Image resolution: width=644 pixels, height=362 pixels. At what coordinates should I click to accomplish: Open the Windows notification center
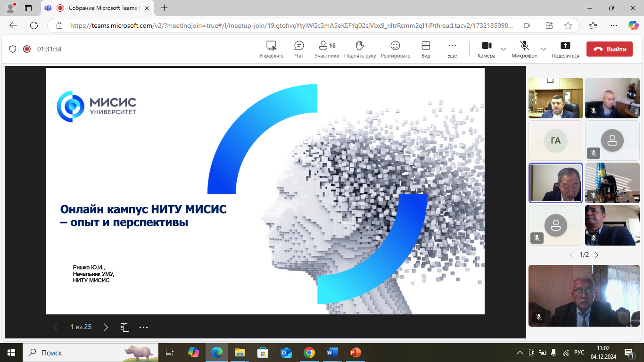[x=628, y=353]
